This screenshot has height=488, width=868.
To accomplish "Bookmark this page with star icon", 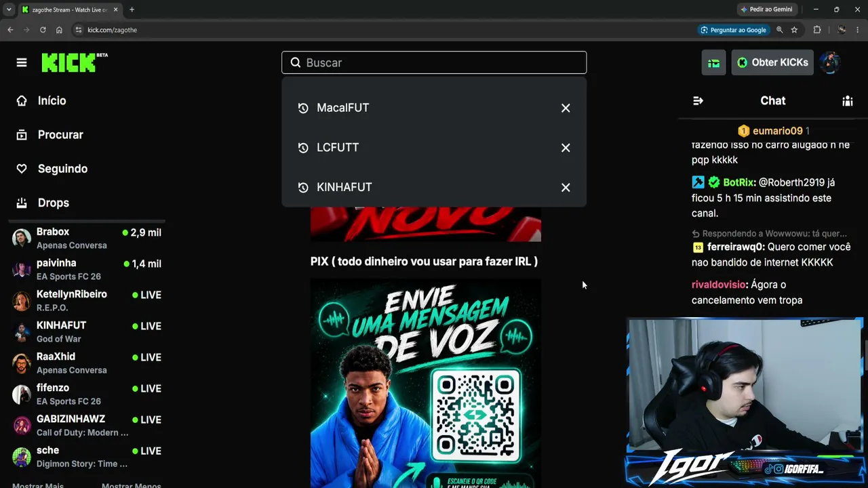I will tap(794, 30).
